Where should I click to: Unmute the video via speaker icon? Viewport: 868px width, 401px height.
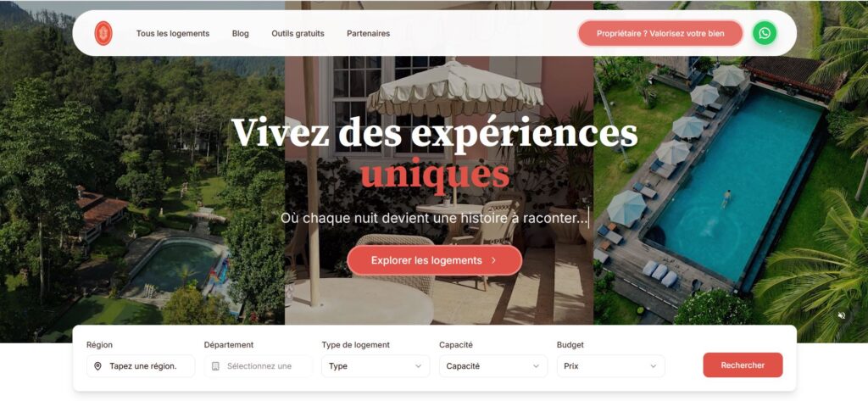pyautogui.click(x=842, y=315)
